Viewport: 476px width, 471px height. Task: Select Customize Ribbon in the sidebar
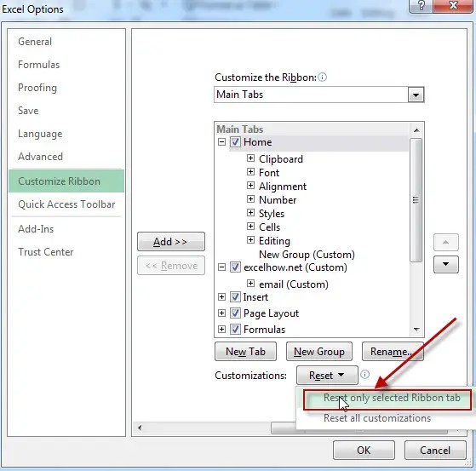point(66,181)
